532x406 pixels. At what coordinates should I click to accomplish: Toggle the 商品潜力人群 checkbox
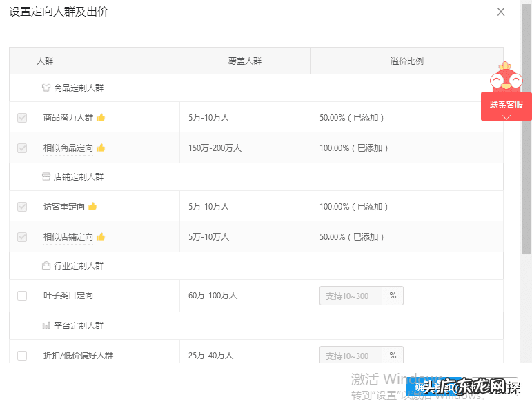point(22,118)
